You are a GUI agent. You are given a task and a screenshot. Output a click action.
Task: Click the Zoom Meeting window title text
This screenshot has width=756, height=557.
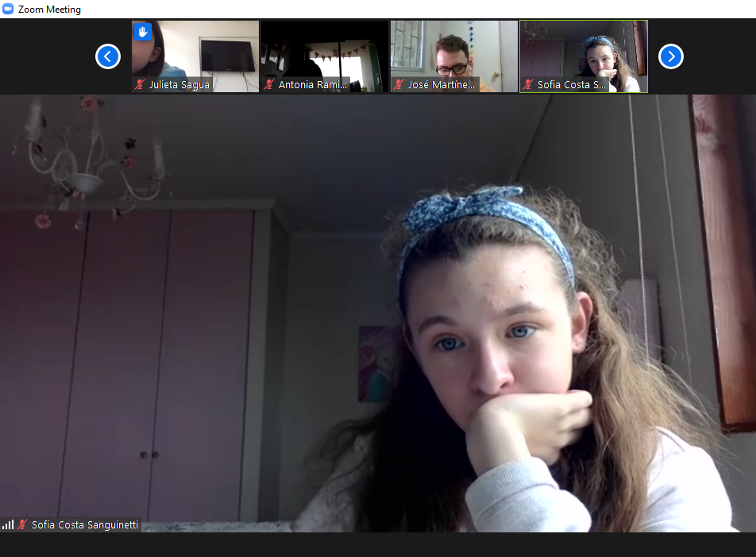click(x=49, y=10)
